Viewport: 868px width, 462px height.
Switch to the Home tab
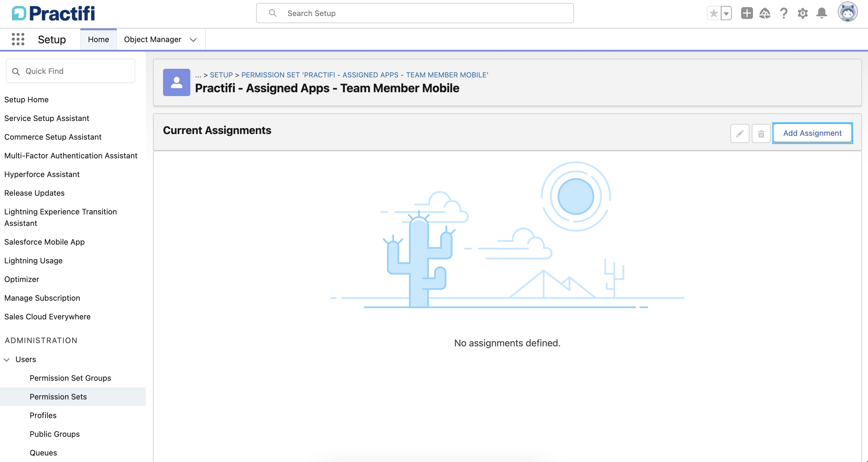(x=98, y=39)
